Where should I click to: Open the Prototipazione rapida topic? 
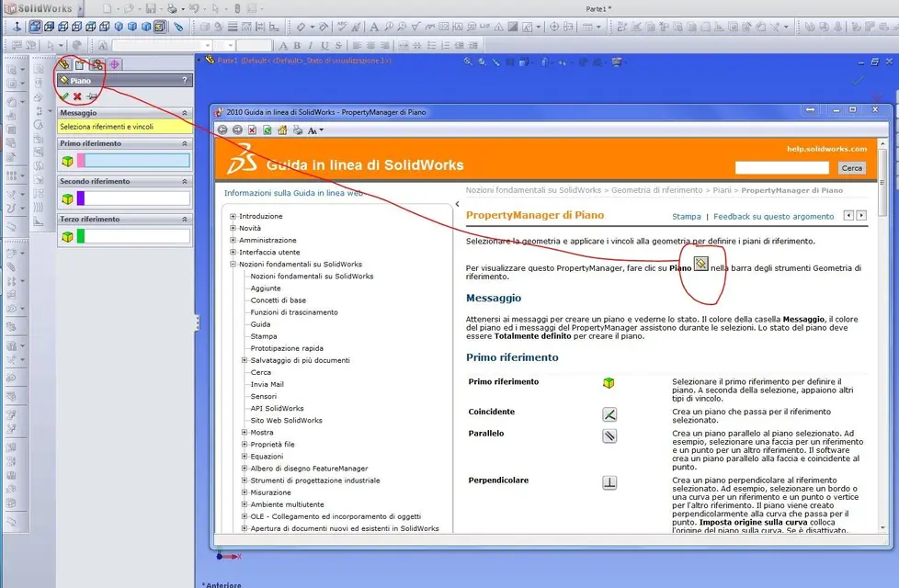click(287, 348)
